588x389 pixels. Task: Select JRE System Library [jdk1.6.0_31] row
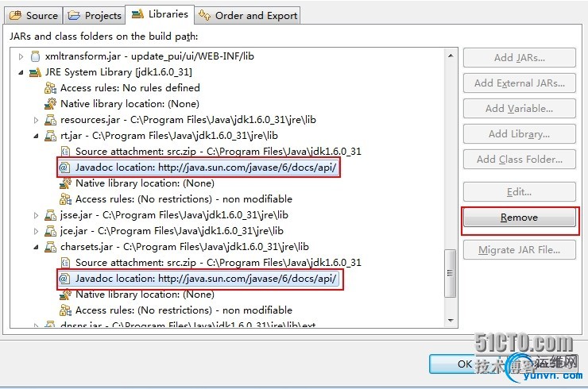pos(118,72)
